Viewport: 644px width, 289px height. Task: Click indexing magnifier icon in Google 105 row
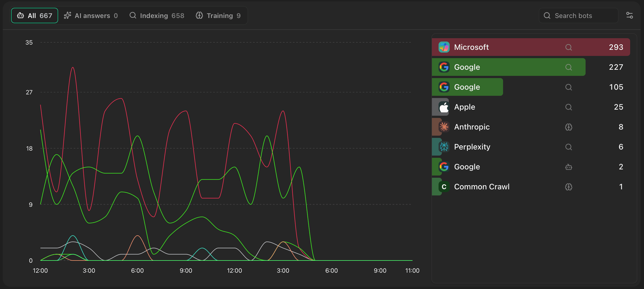click(569, 87)
